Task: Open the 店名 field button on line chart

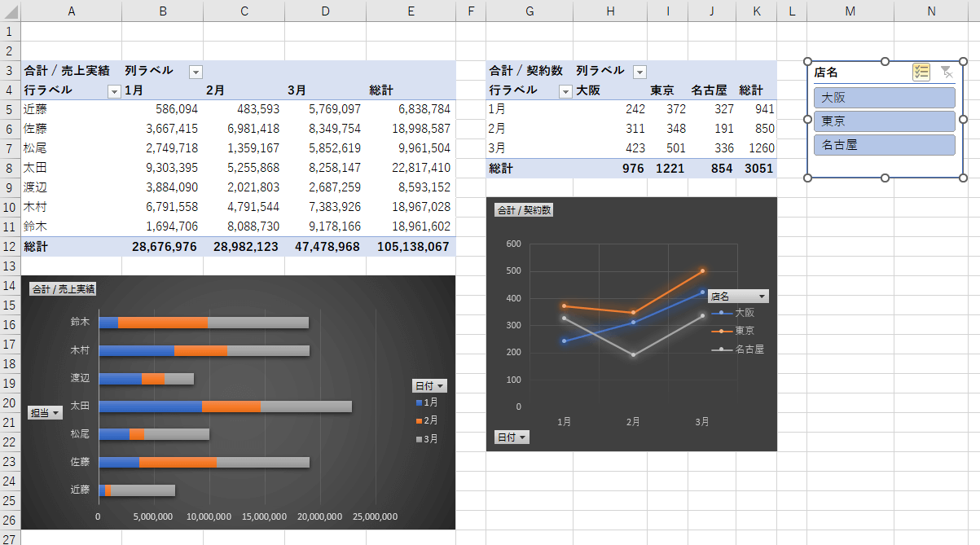Action: coord(738,297)
